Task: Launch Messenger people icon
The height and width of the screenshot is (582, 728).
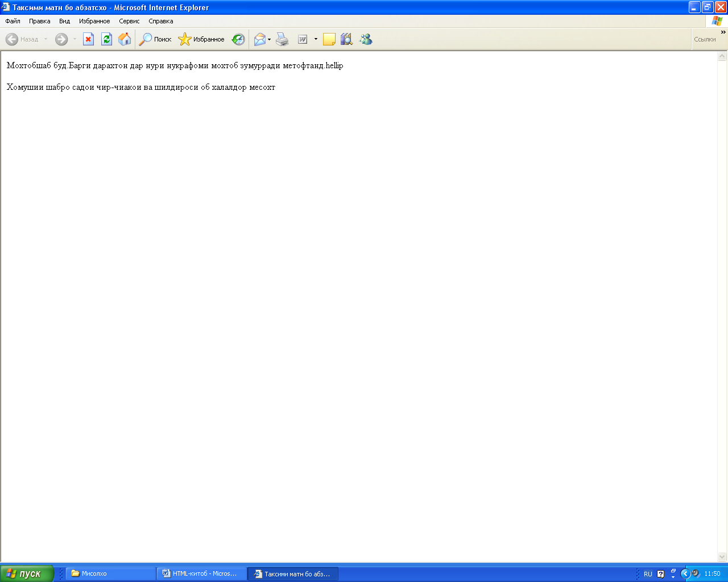Action: (366, 39)
